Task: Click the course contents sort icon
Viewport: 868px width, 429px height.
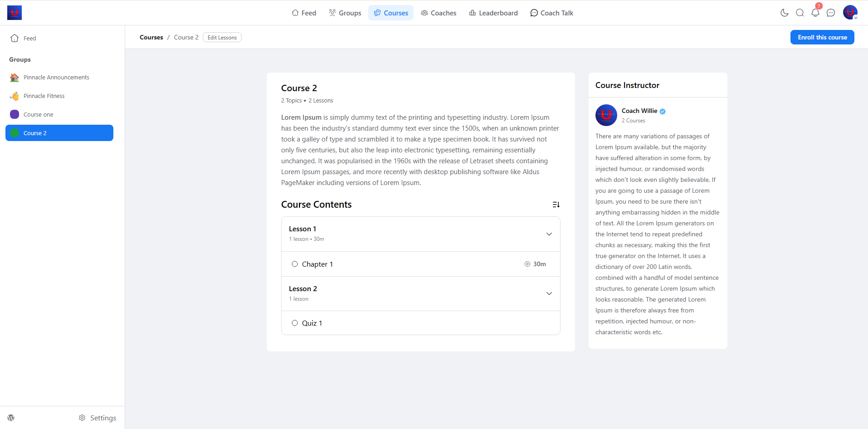Action: [556, 205]
